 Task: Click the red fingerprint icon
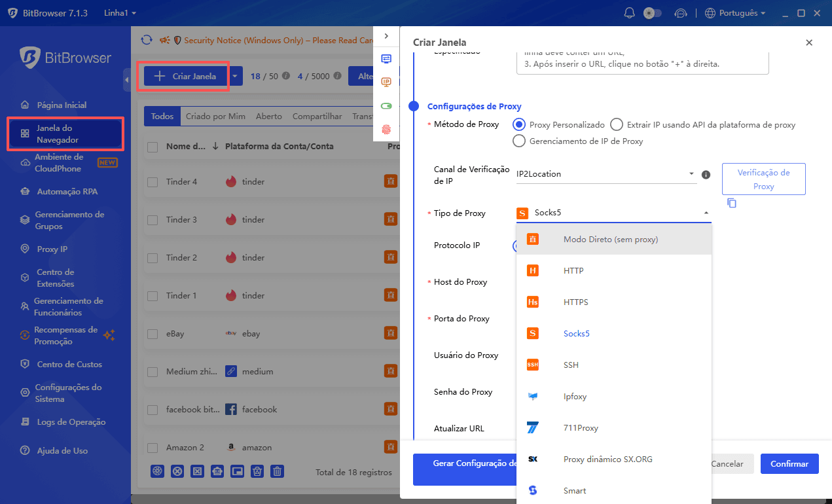click(386, 129)
